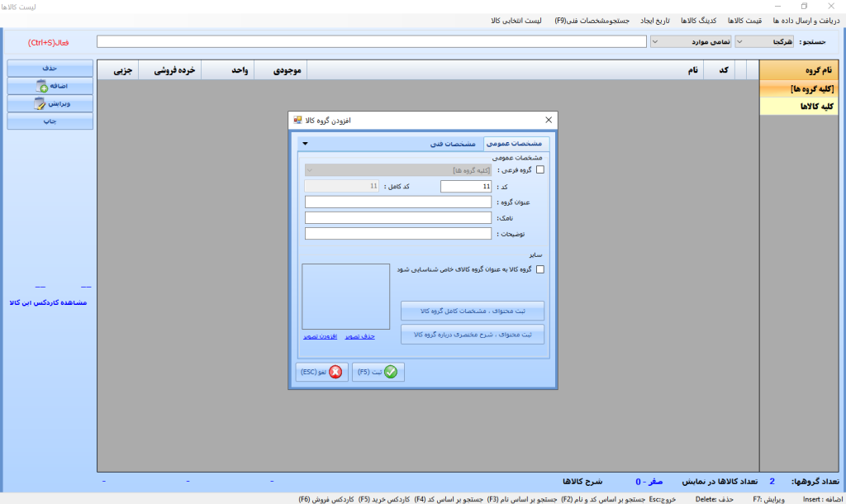Screen dimensions: 846x504
Task: Click the red X لغو (ESC) button
Action: tap(321, 372)
